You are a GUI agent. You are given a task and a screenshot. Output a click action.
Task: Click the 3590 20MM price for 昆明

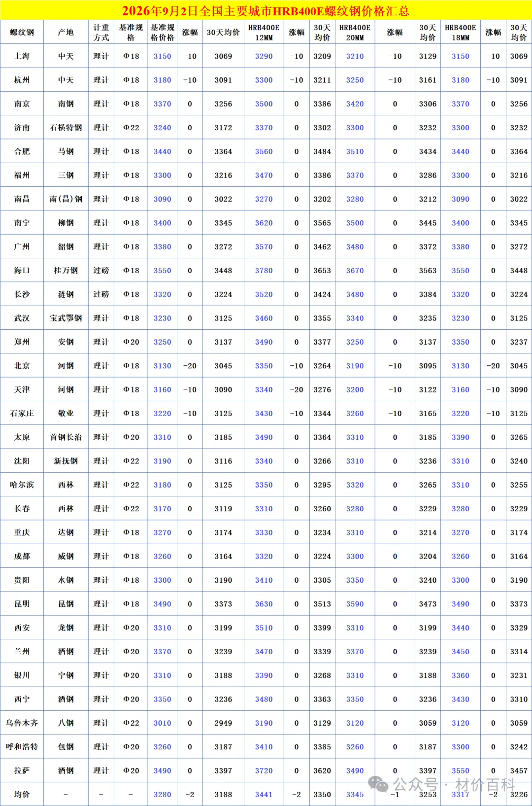[355, 604]
